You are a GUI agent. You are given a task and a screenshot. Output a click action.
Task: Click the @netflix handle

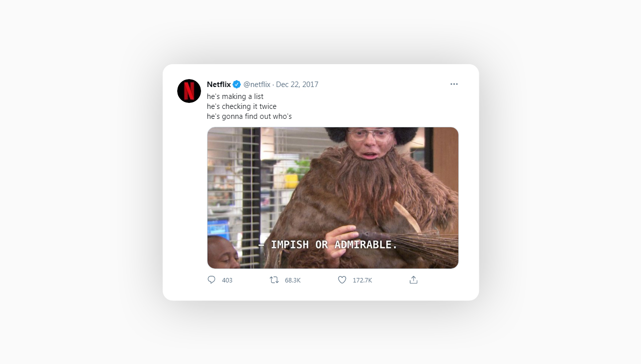click(x=257, y=85)
